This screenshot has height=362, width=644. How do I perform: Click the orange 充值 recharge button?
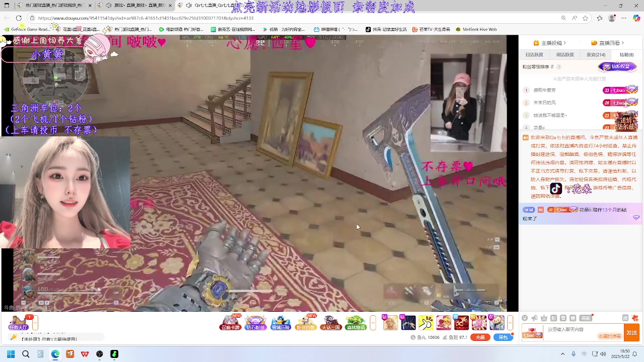480,337
